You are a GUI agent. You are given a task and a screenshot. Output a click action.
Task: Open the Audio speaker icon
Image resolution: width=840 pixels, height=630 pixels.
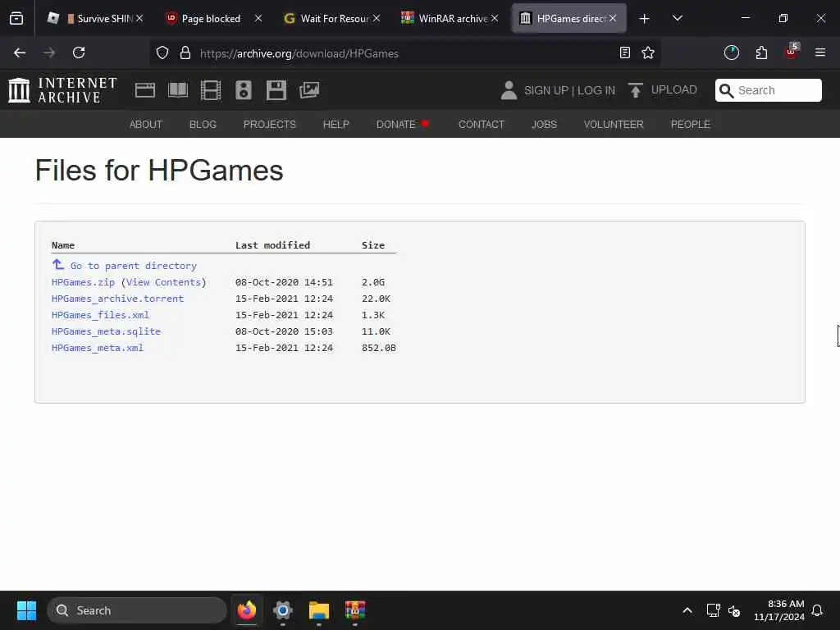click(x=243, y=90)
